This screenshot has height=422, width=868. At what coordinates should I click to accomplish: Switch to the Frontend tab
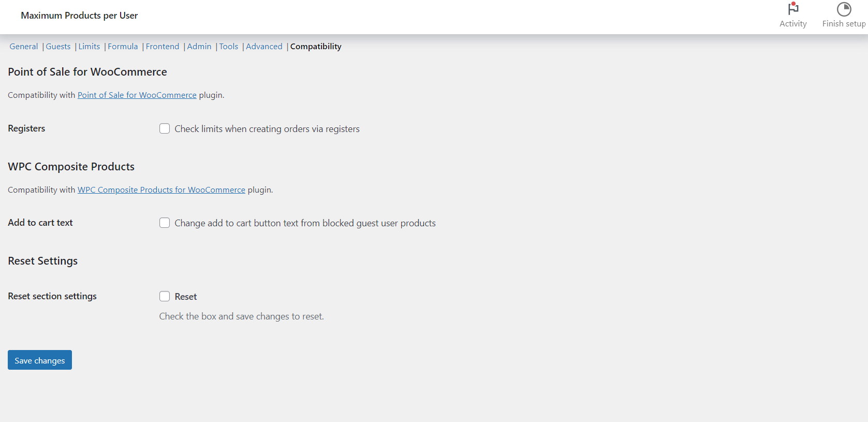coord(162,46)
